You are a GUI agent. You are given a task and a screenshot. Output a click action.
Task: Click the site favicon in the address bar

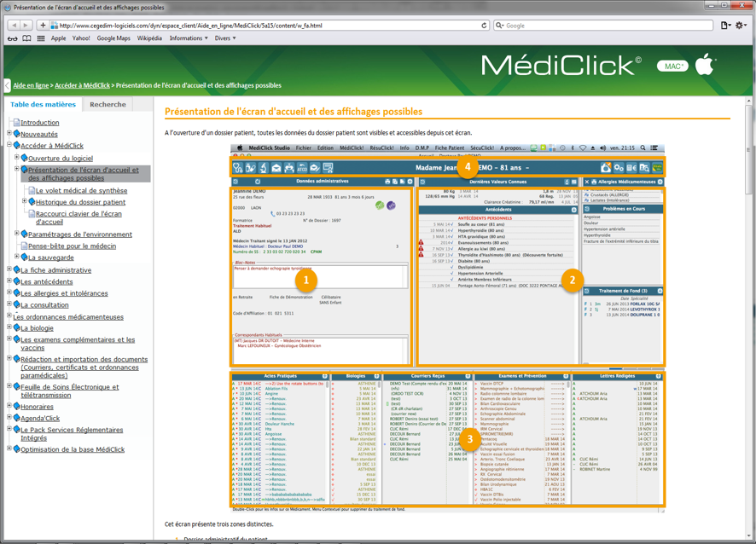[55, 25]
